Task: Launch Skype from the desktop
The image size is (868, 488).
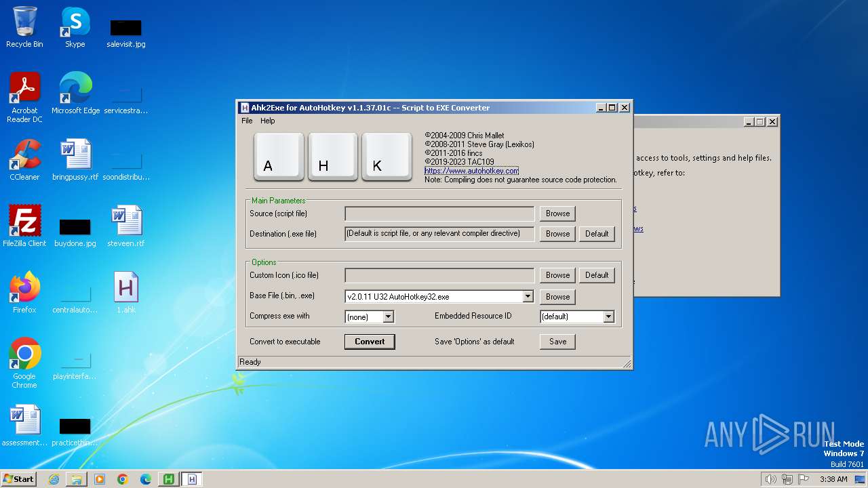Action: point(75,27)
